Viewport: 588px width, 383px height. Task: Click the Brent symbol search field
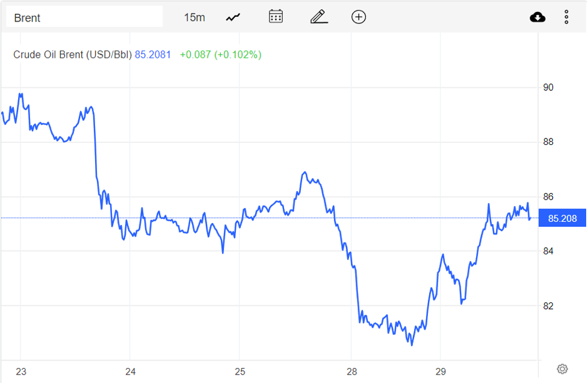(x=84, y=17)
